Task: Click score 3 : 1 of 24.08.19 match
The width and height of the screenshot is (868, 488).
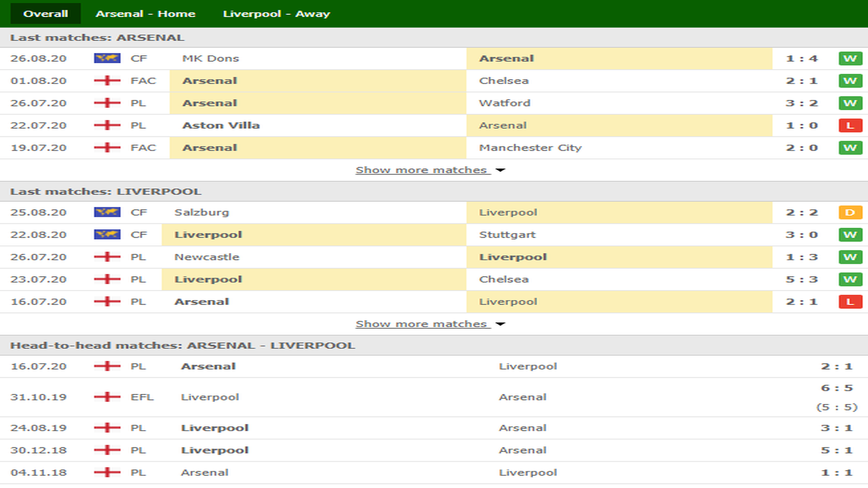Action: coord(837,428)
